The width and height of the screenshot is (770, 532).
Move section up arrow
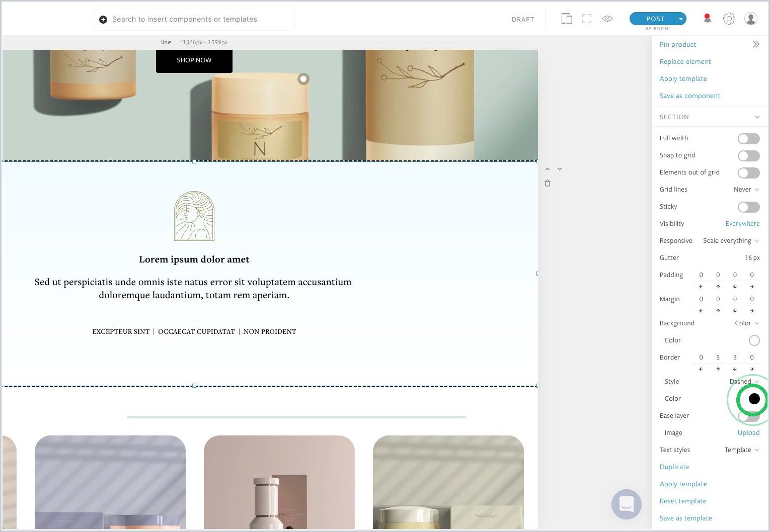548,169
